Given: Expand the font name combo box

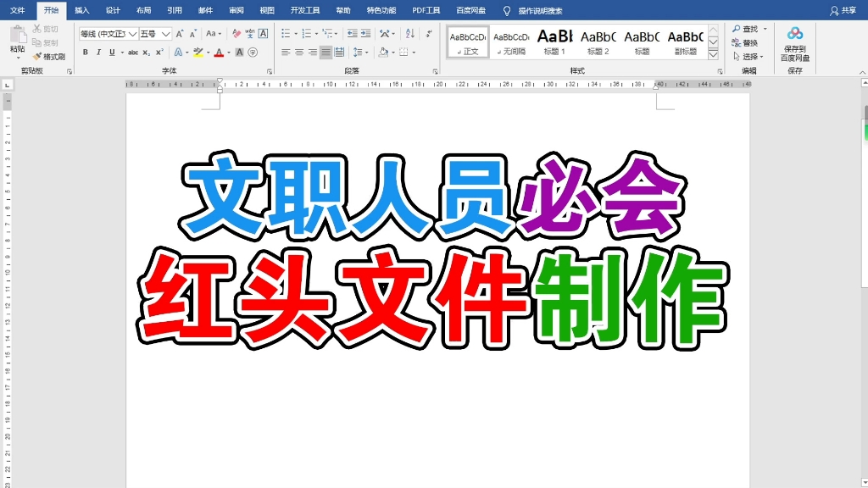Looking at the screenshot, I should click(131, 33).
